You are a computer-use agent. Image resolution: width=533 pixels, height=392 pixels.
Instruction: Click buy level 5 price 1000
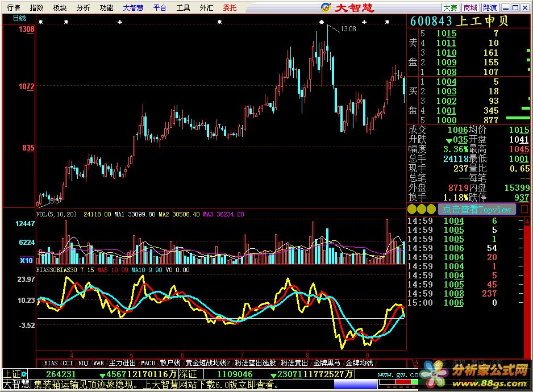tap(446, 120)
